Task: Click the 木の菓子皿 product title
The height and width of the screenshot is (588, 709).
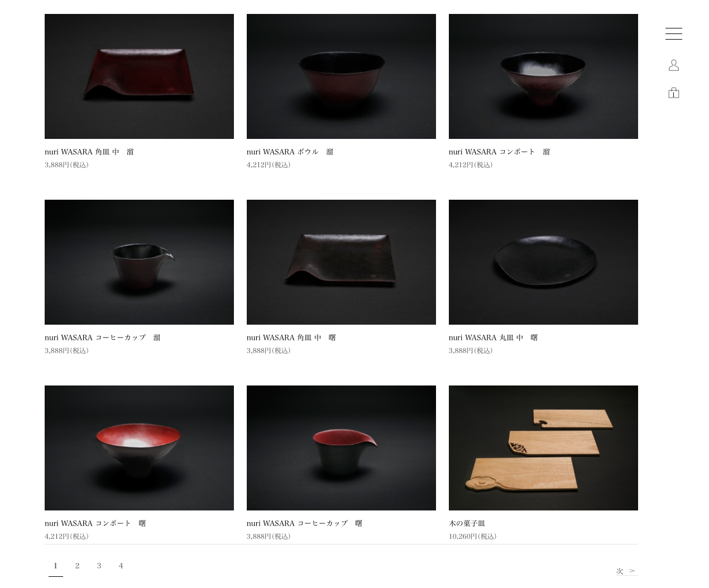Action: click(467, 523)
